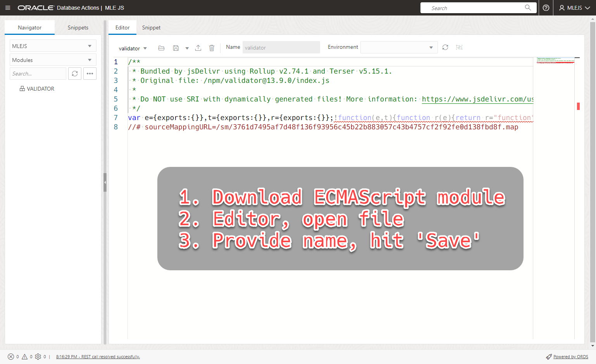Click the delete trash icon
Viewport: 596px width, 364px height.
(212, 48)
